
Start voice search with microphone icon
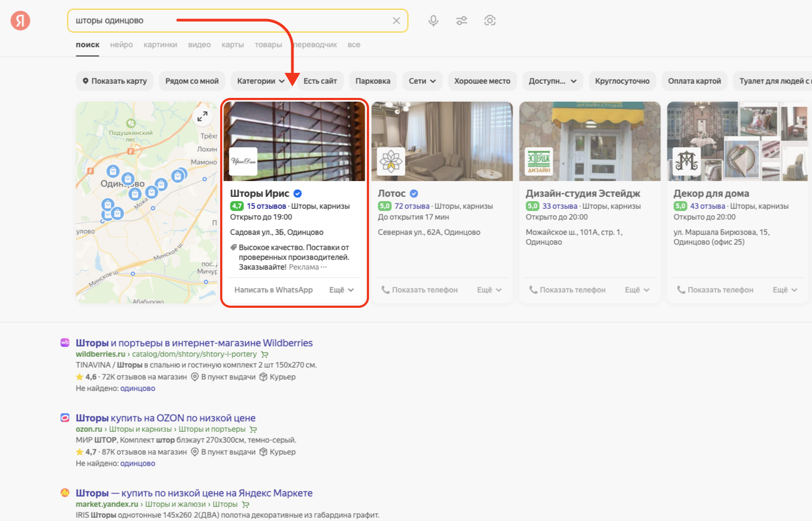point(433,21)
